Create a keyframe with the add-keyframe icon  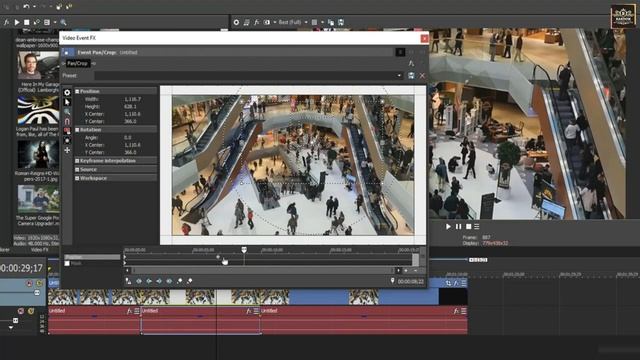click(180, 281)
